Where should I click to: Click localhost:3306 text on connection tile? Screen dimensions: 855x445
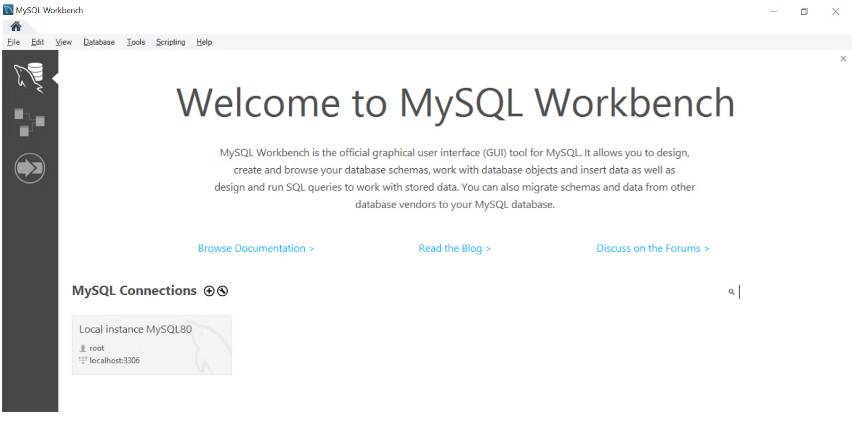[x=115, y=360]
